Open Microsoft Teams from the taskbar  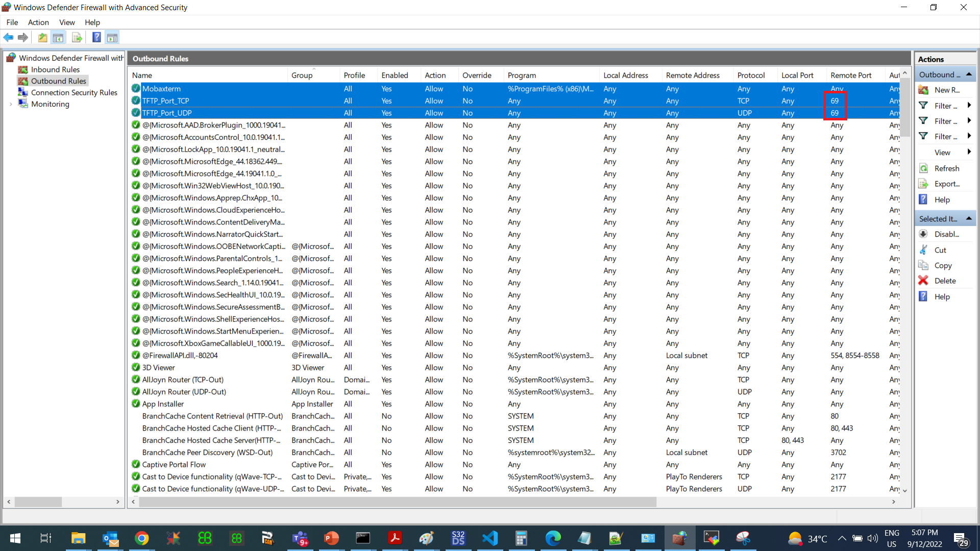[300, 538]
